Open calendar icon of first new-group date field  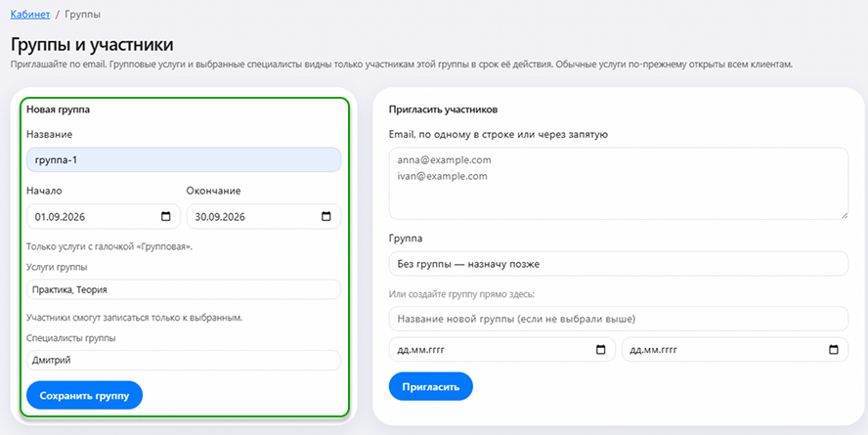click(x=600, y=350)
